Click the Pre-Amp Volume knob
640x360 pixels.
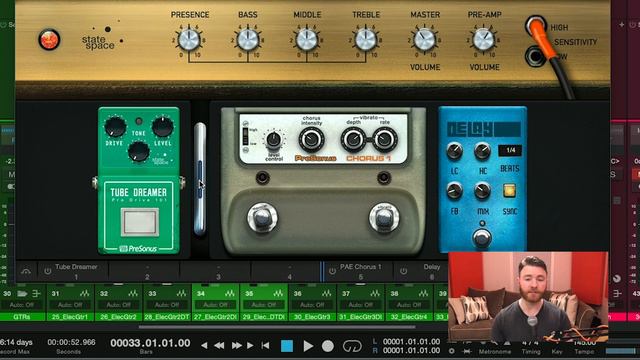pos(484,40)
